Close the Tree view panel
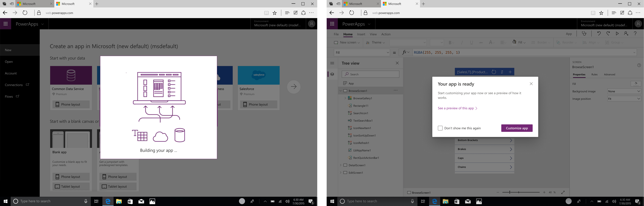 (x=397, y=63)
